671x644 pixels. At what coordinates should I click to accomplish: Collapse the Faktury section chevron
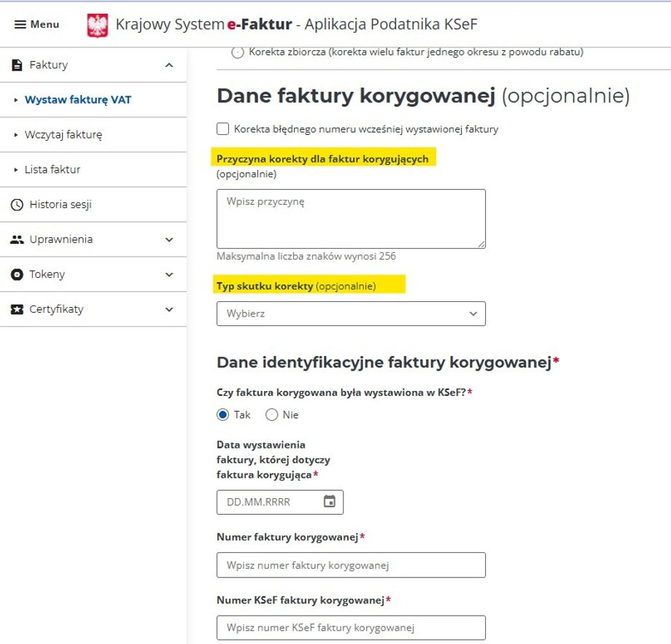169,66
